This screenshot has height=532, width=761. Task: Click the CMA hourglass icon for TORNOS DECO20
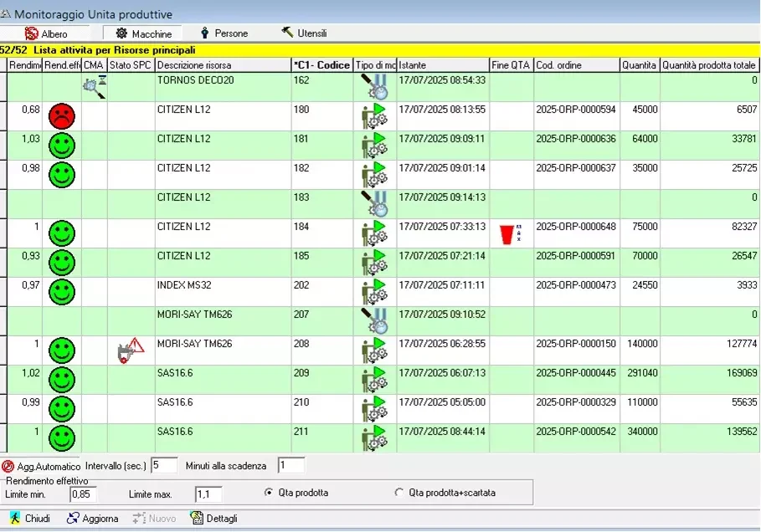pyautogui.click(x=94, y=87)
